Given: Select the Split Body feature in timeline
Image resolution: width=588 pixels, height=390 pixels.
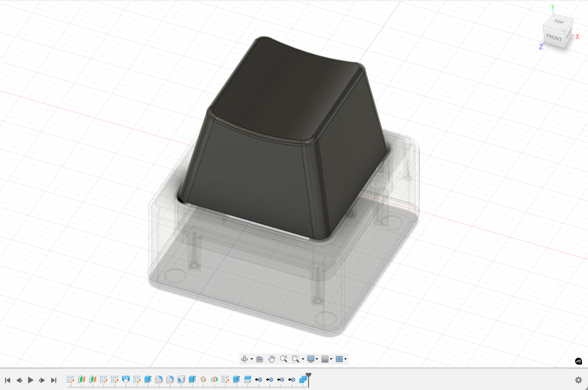Looking at the screenshot, I should 248,379.
